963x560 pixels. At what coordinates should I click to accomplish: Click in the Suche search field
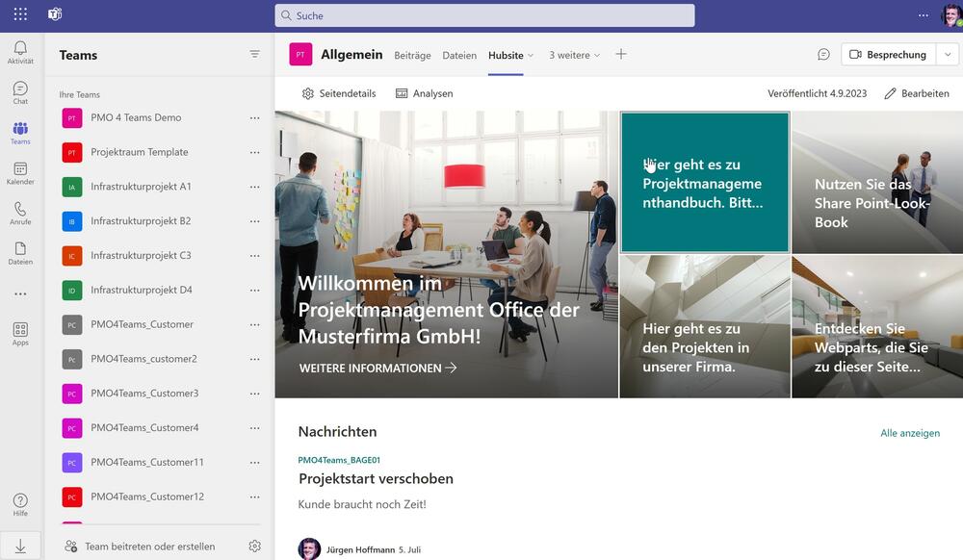pos(484,15)
